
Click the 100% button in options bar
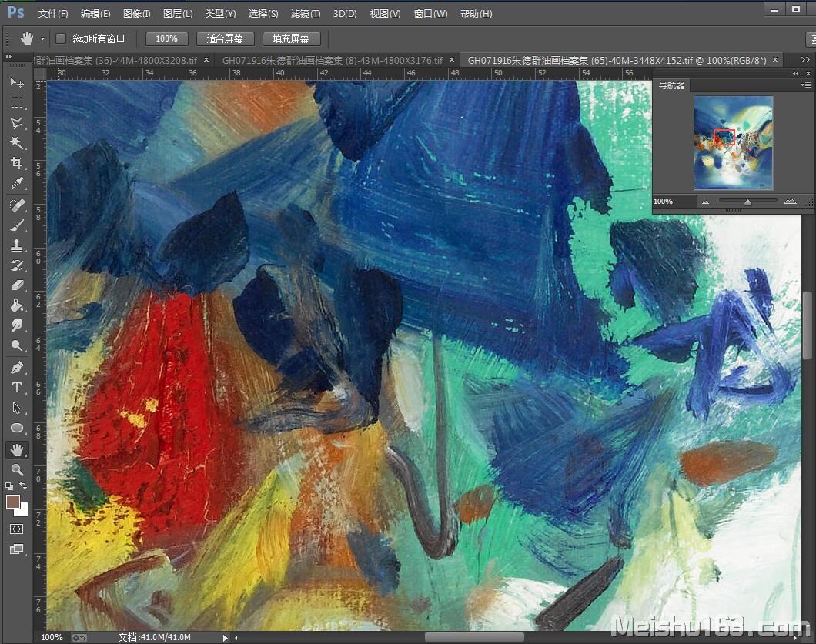166,38
